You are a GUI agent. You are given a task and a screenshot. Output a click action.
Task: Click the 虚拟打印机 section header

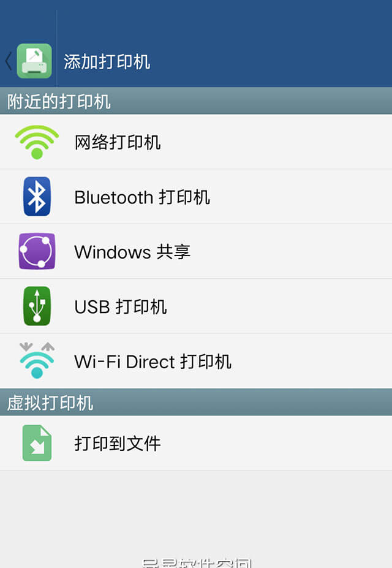coord(50,403)
